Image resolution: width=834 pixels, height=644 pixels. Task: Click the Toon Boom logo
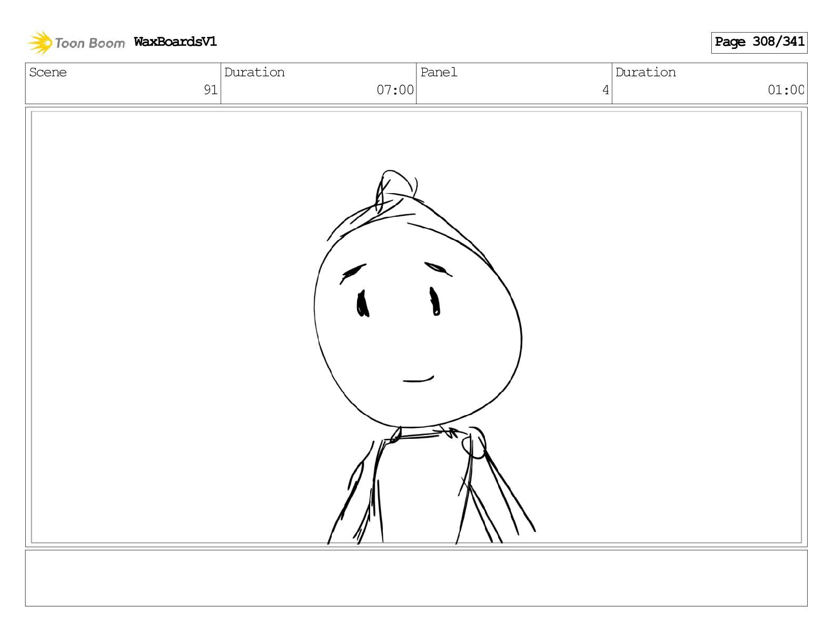point(76,43)
